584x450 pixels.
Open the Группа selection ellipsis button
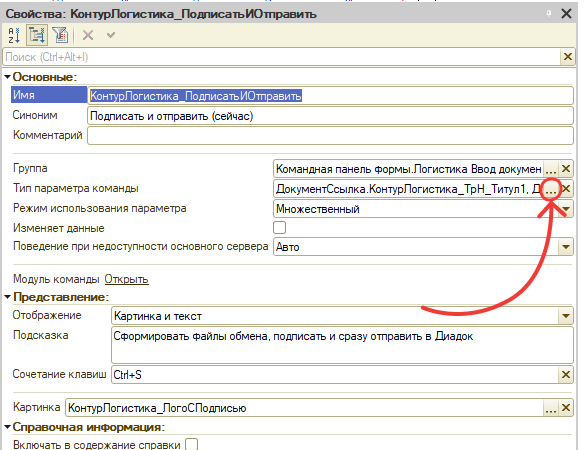pyautogui.click(x=550, y=169)
